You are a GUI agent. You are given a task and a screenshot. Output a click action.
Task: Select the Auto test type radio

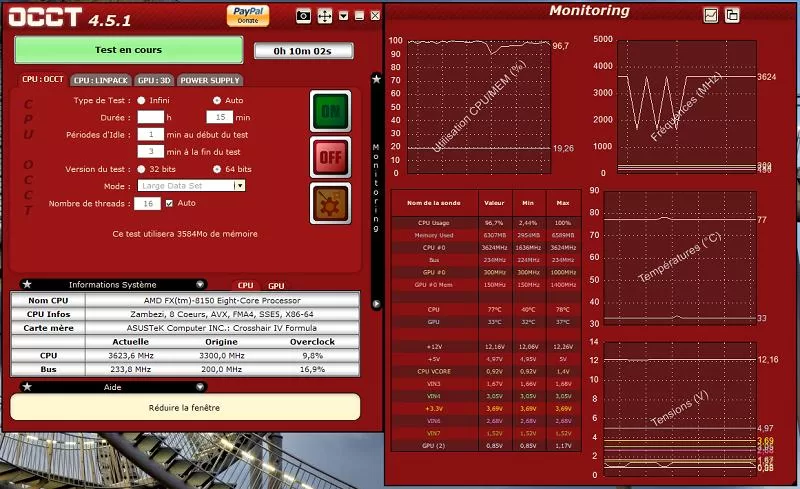pyautogui.click(x=217, y=101)
